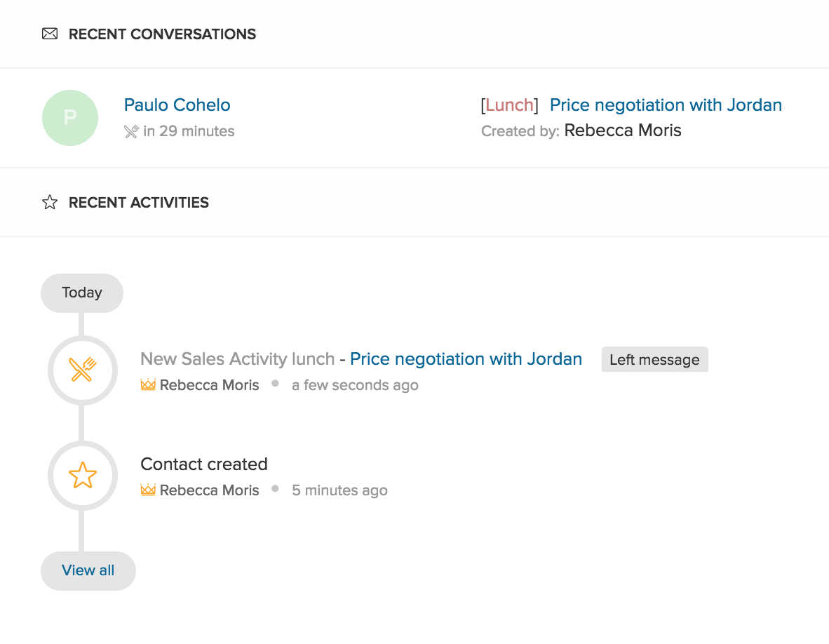The image size is (829, 644).
Task: Click the crown icon under Contact created
Action: coord(148,490)
